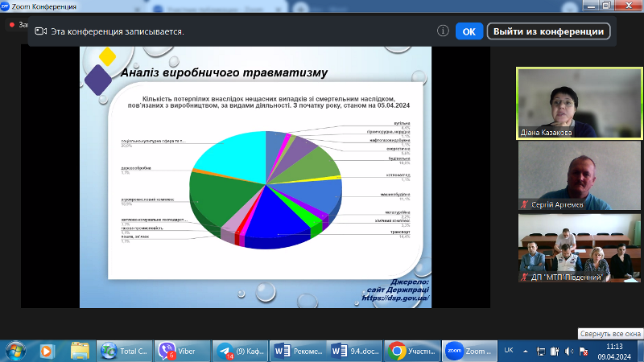Select Сергій Артемєв video thumbnail

coord(579,175)
